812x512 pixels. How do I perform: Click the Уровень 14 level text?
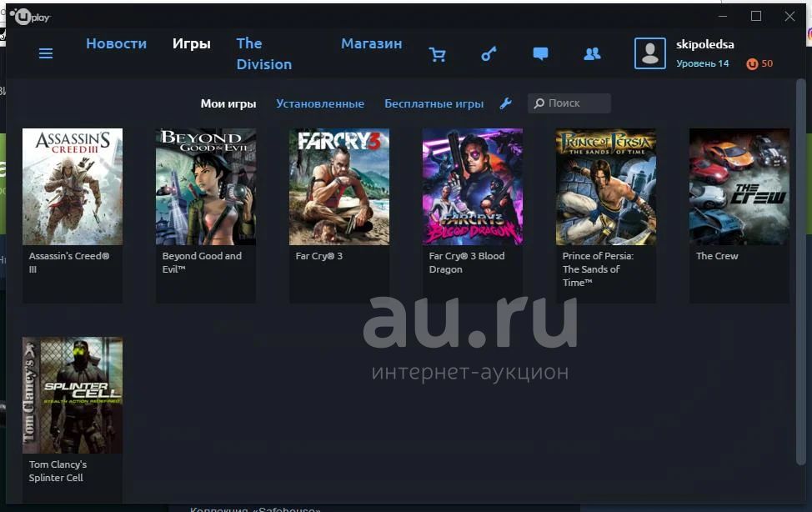[x=702, y=63]
